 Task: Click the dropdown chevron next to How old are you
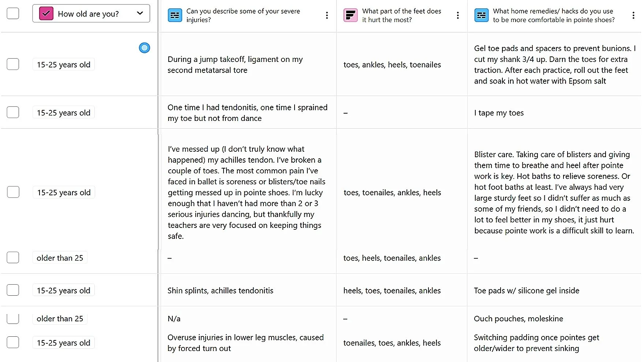(140, 14)
